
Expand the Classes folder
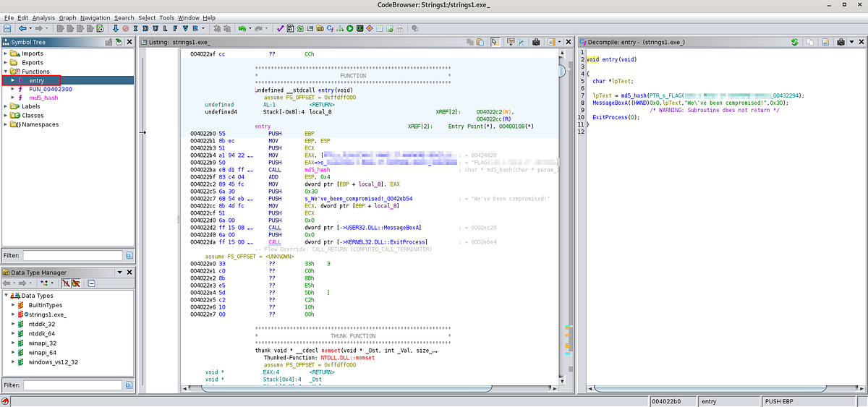pyautogui.click(x=7, y=115)
